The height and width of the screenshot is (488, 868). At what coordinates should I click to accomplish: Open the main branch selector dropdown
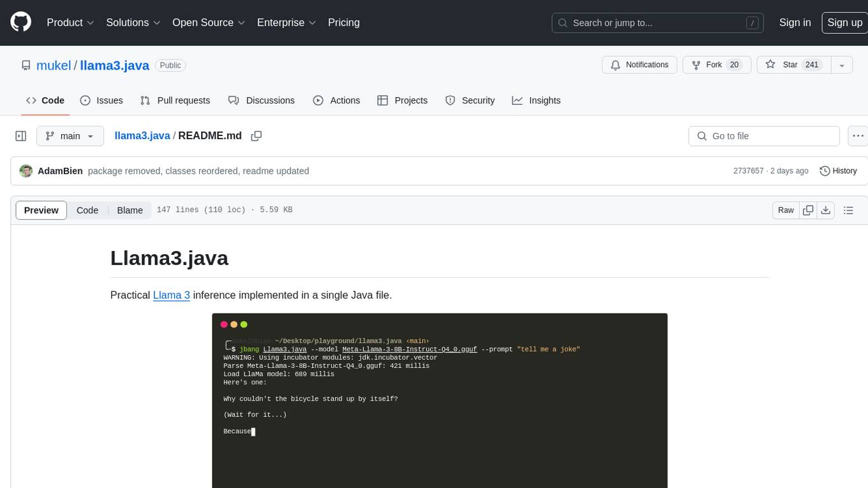coord(70,136)
